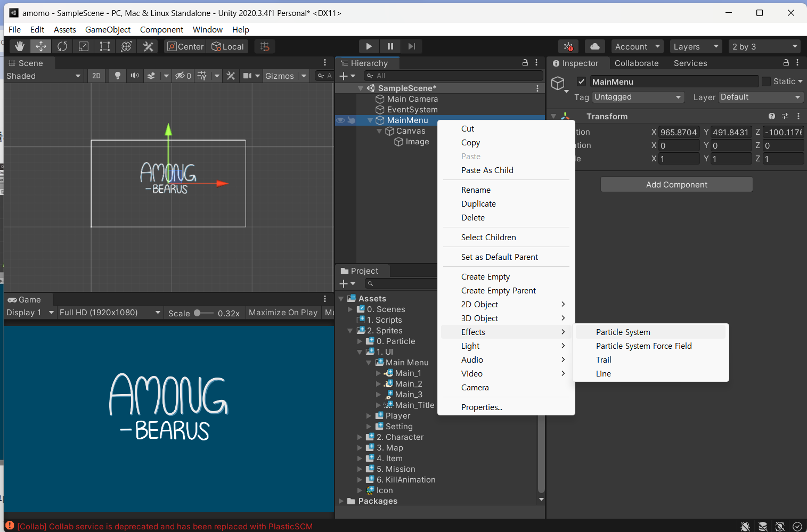Select the Rect tool
The width and height of the screenshot is (807, 532).
click(x=105, y=46)
